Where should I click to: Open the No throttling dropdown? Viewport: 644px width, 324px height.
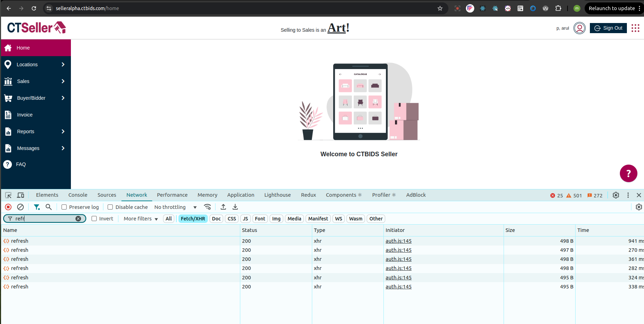(x=175, y=207)
